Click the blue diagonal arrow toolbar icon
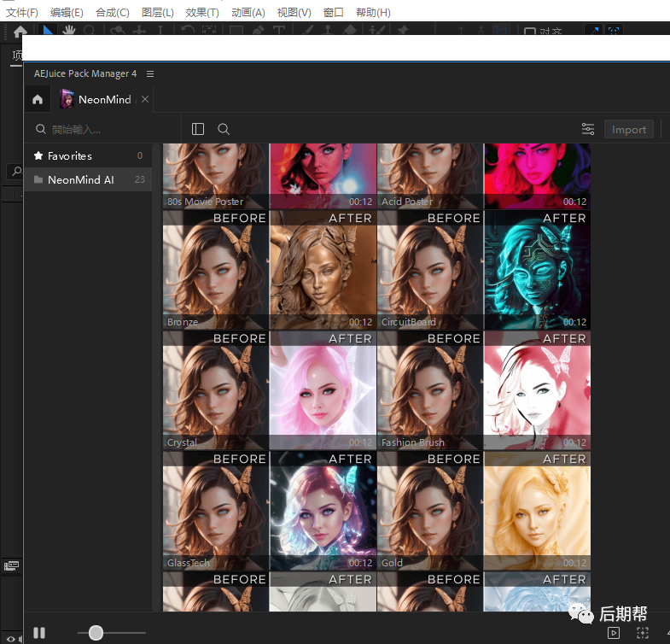 pyautogui.click(x=594, y=30)
